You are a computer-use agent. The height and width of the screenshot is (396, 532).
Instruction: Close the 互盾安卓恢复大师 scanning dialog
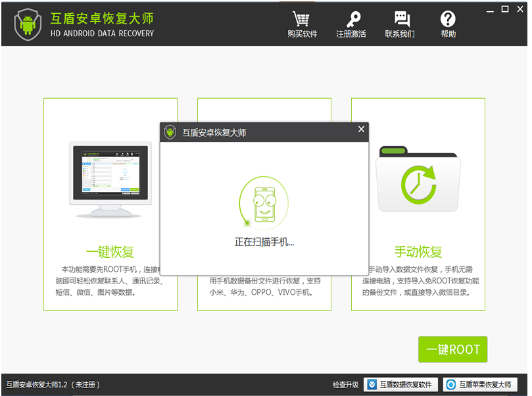point(361,130)
